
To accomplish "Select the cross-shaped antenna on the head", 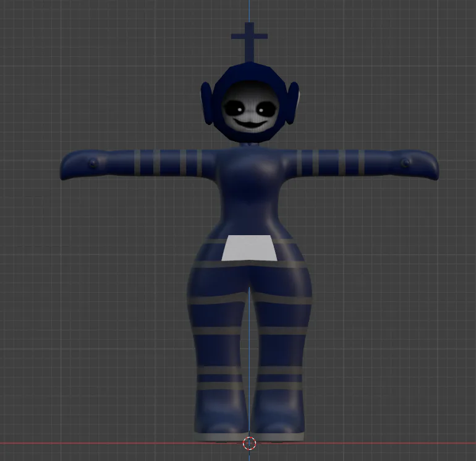I will pos(250,42).
